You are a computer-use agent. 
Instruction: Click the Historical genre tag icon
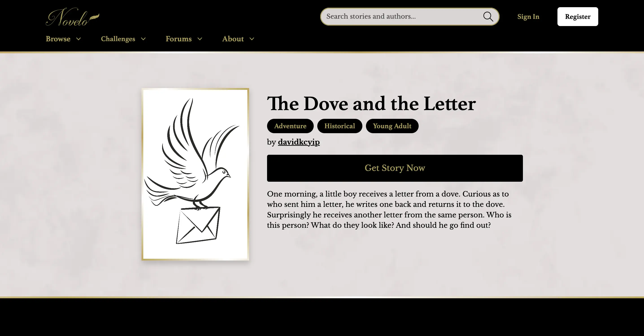tap(339, 126)
